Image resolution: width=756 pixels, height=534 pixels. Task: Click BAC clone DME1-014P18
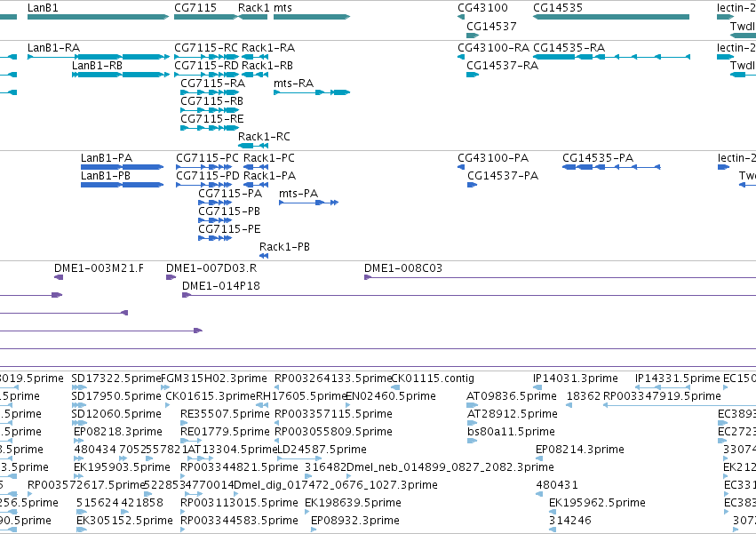pyautogui.click(x=469, y=295)
